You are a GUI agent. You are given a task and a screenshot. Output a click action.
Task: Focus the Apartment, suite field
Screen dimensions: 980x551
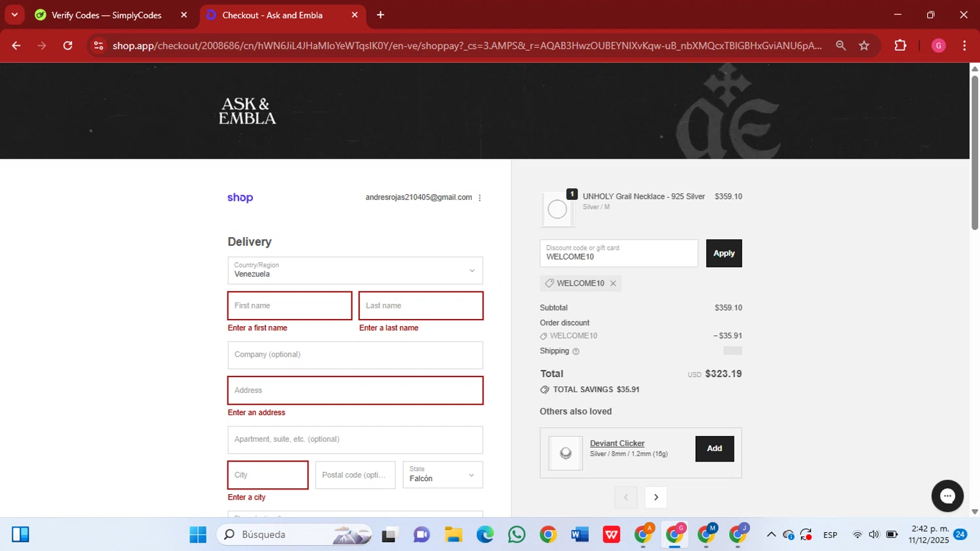click(x=355, y=440)
